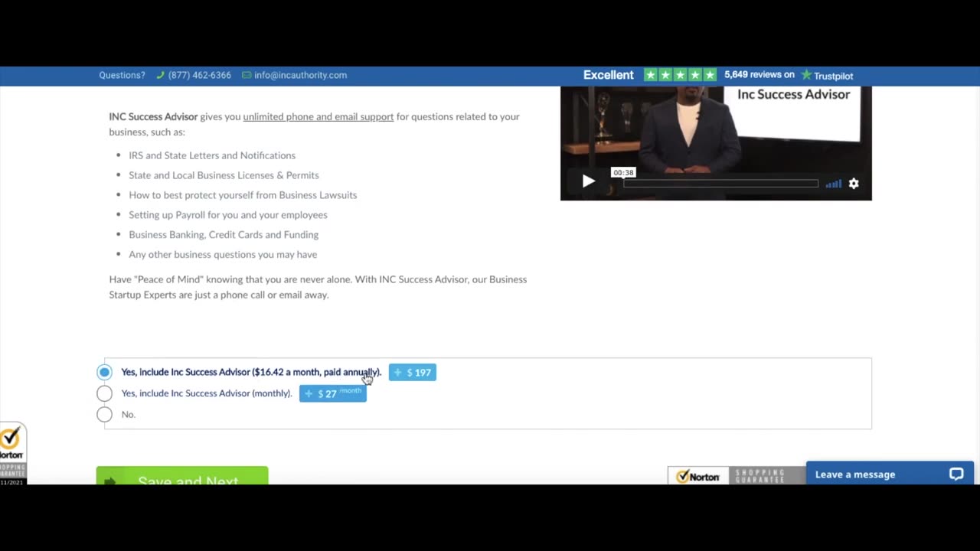Screen dimensions: 980x551
Task: Click the green phone icon
Action: (160, 75)
